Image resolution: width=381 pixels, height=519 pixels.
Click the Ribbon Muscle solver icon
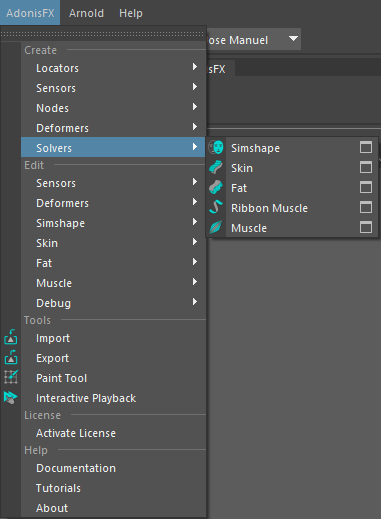click(216, 207)
